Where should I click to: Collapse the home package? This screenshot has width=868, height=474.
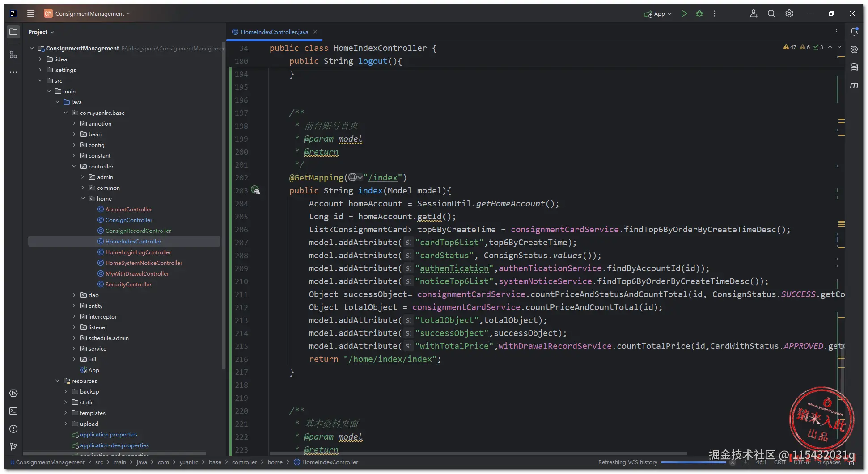(x=83, y=198)
